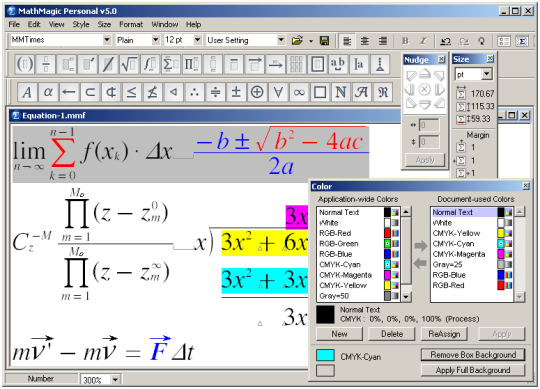Click the Number status bar field
Image resolution: width=540 pixels, height=389 pixels.
[x=41, y=379]
